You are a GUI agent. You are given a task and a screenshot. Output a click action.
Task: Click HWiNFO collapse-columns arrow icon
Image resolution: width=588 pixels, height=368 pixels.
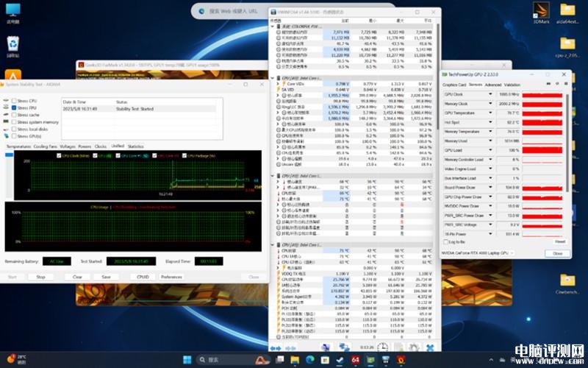pos(290,348)
